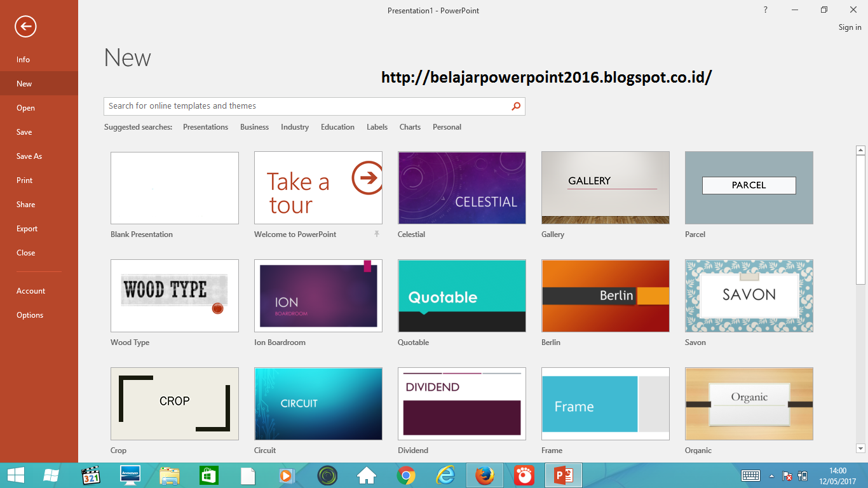868x488 pixels.
Task: Open PowerPoint Help via question mark icon
Action: coord(765,10)
